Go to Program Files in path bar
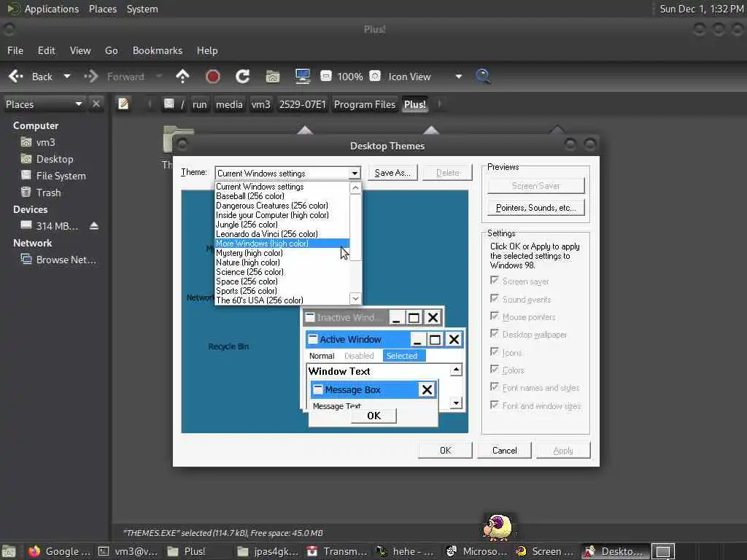747x560 pixels. tap(365, 104)
